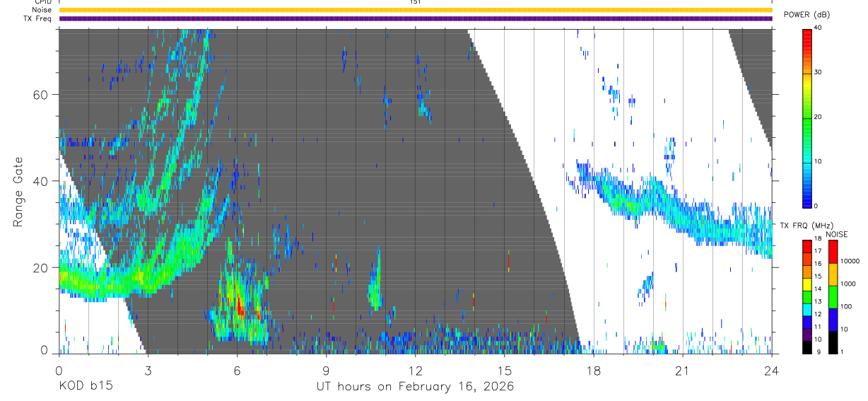Screen dimensions: 868x401
Task: Click the 'POWER (dB)' label
Action: 807,15
